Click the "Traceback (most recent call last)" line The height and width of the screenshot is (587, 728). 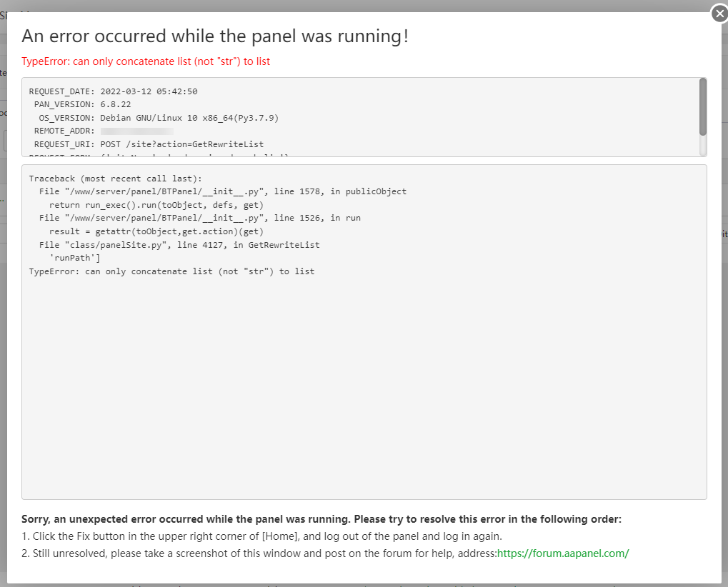[x=116, y=178]
